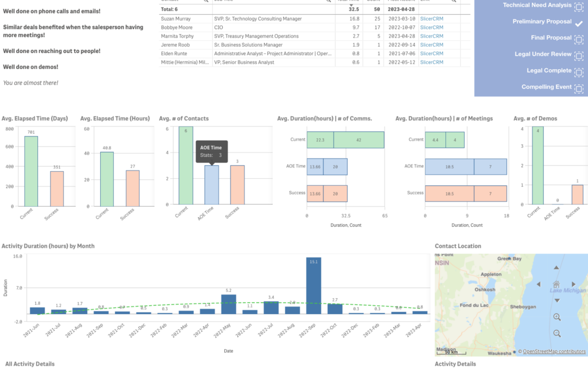The width and height of the screenshot is (588, 368).
Task: Toggle the Technical Need Analysis checkbox
Action: [x=579, y=6]
